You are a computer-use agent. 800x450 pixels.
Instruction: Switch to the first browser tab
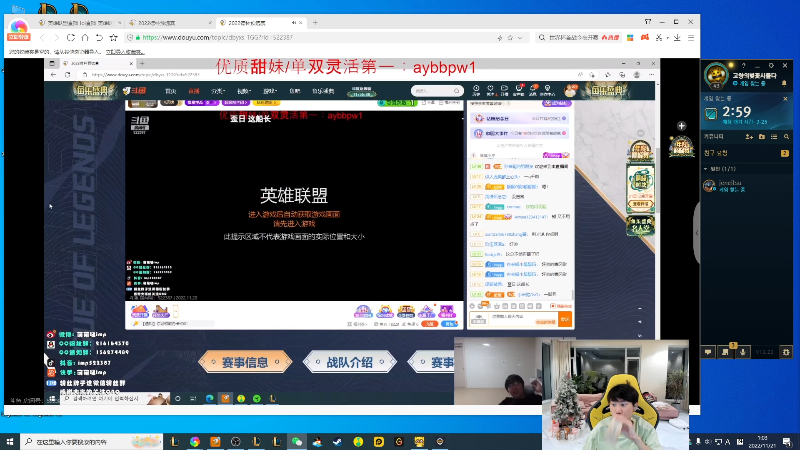[x=79, y=23]
